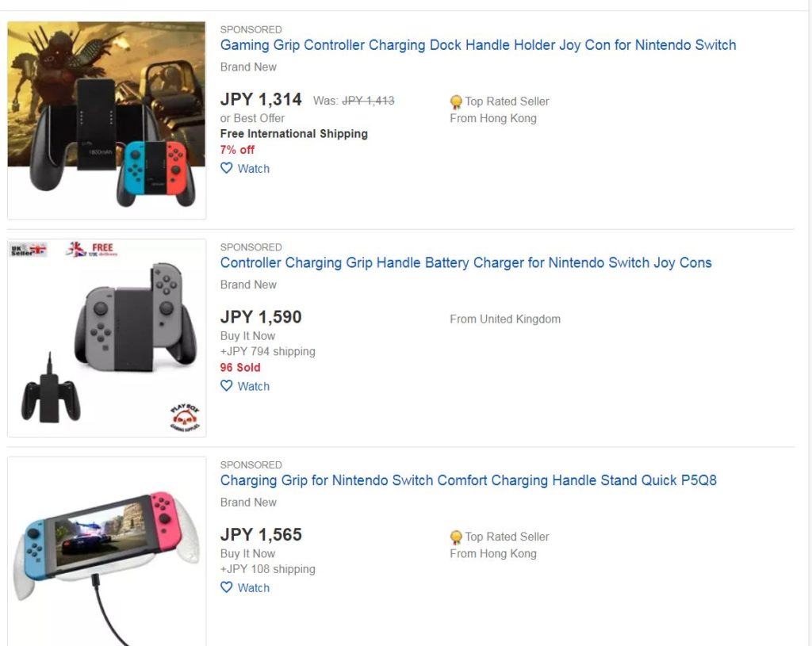Click the JPY 1,314 price
Image resolution: width=812 pixels, height=646 pixels.
(261, 100)
